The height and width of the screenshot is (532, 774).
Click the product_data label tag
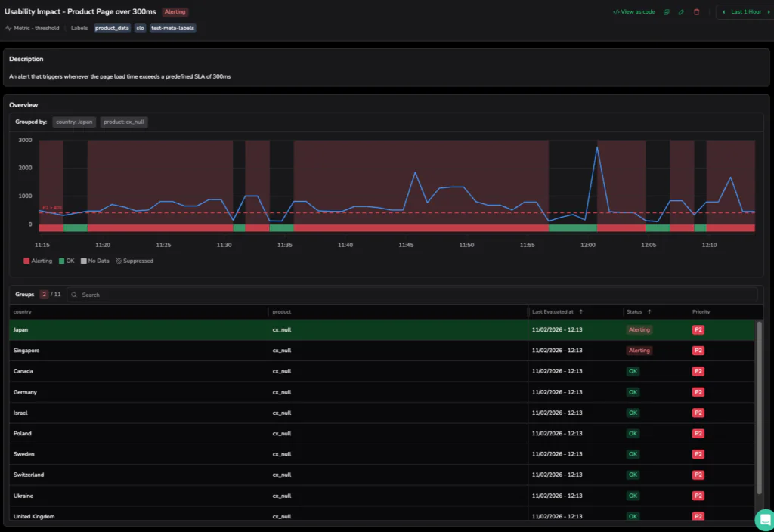[x=112, y=28]
